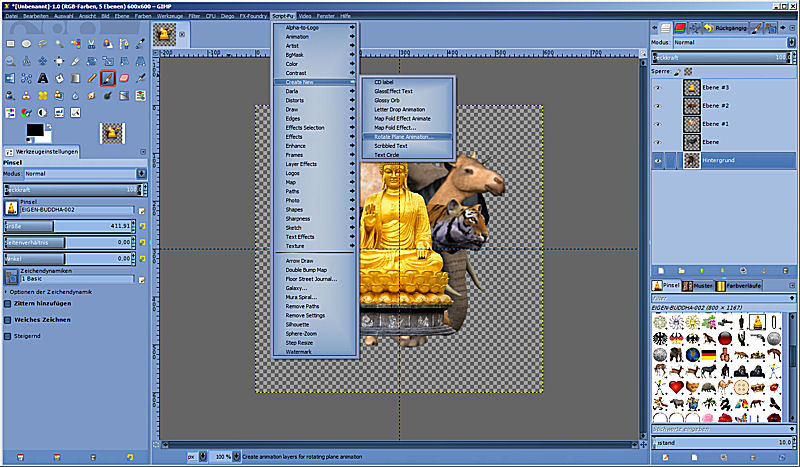Select the Pencil tool
This screenshot has height=467, width=800.
92,78
